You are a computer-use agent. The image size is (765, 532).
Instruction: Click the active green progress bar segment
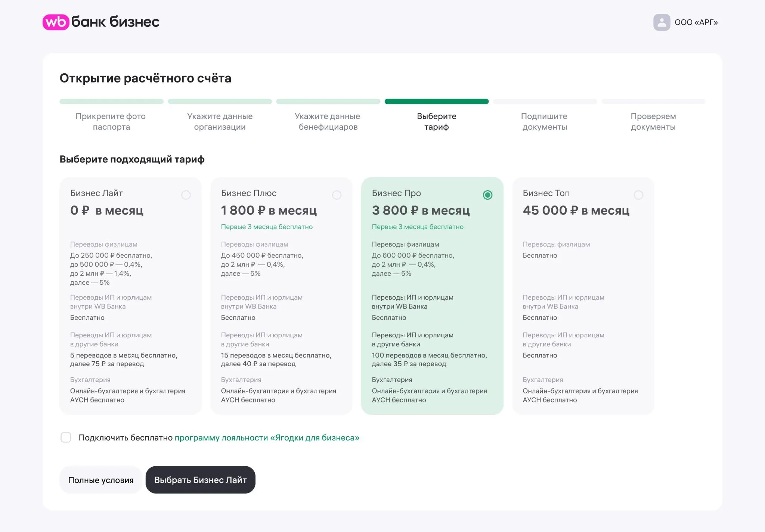pos(437,102)
